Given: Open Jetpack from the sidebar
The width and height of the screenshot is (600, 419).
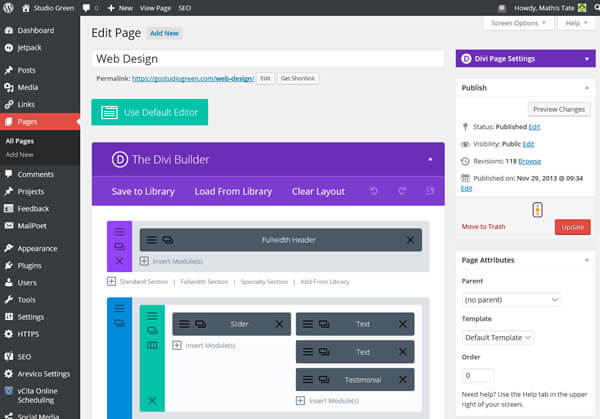Looking at the screenshot, I should click(x=29, y=47).
